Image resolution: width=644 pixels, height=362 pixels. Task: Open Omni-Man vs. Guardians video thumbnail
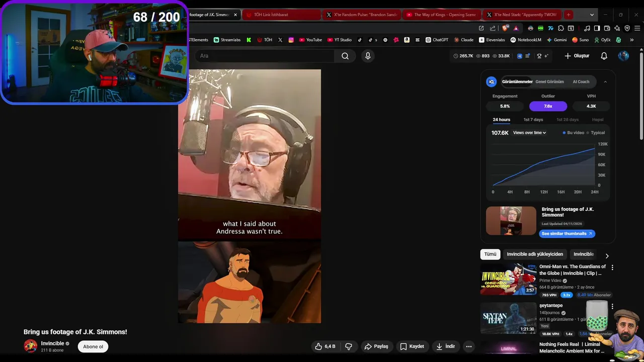(x=508, y=279)
